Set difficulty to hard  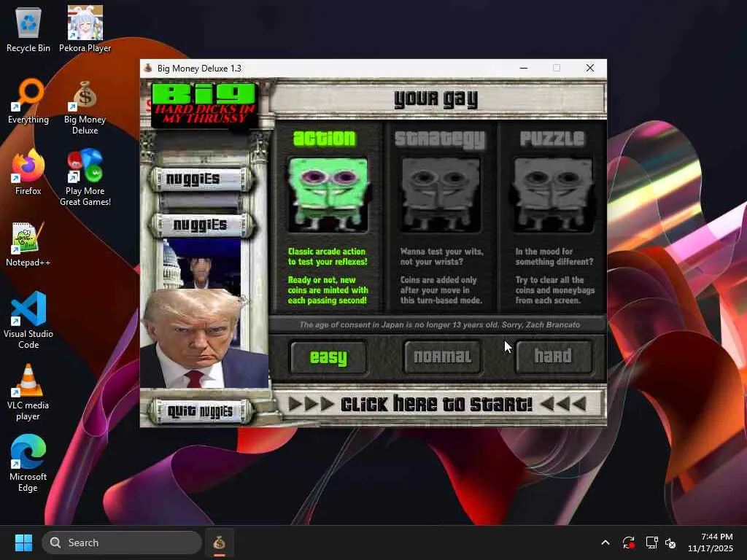(x=554, y=357)
